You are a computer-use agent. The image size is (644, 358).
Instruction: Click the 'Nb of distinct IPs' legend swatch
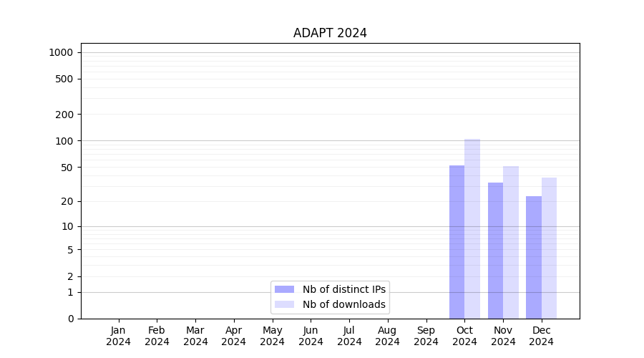click(284, 289)
